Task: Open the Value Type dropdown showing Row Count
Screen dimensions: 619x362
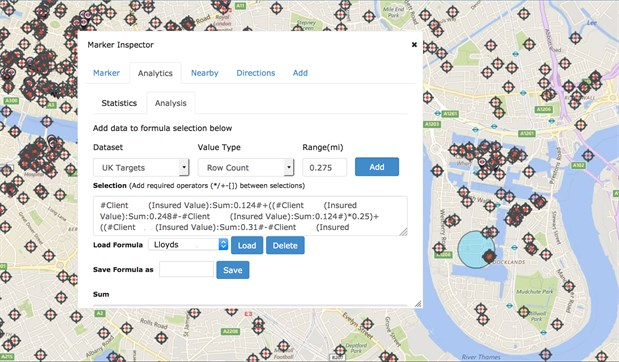Action: pos(246,167)
